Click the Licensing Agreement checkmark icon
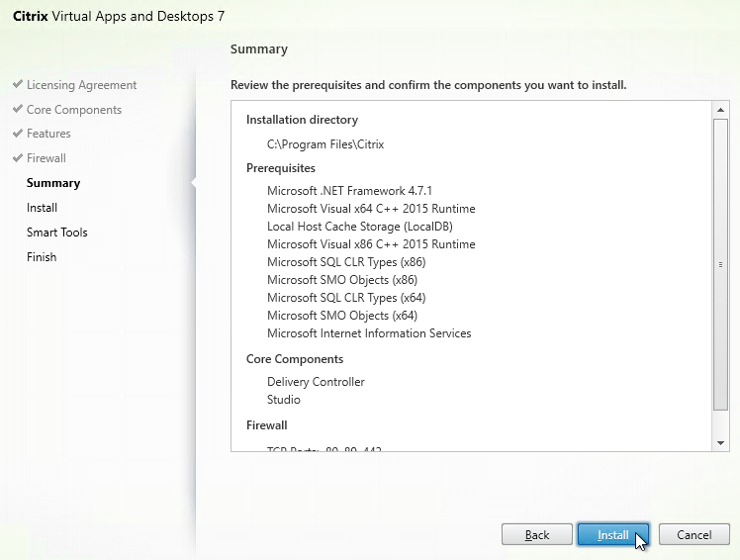 [x=18, y=84]
